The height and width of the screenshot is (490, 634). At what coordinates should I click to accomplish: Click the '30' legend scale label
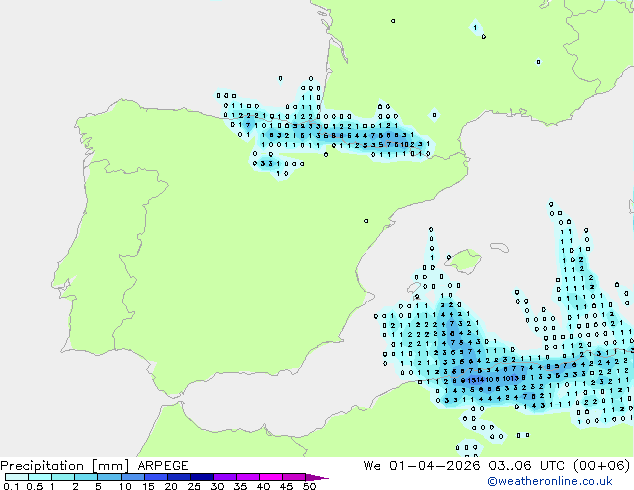point(218,486)
